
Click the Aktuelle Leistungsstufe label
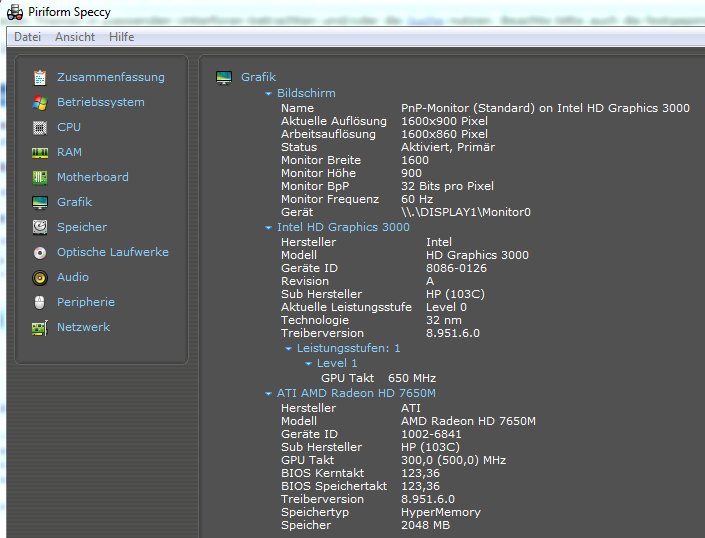click(x=346, y=307)
